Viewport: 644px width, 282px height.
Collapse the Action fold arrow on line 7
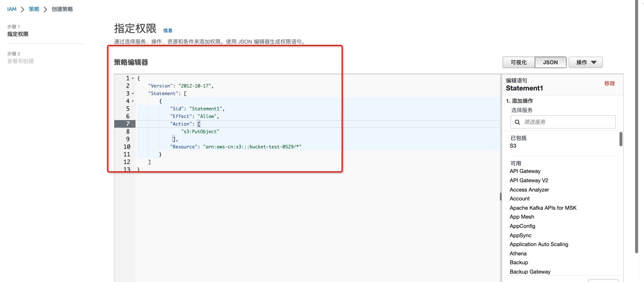[x=133, y=124]
